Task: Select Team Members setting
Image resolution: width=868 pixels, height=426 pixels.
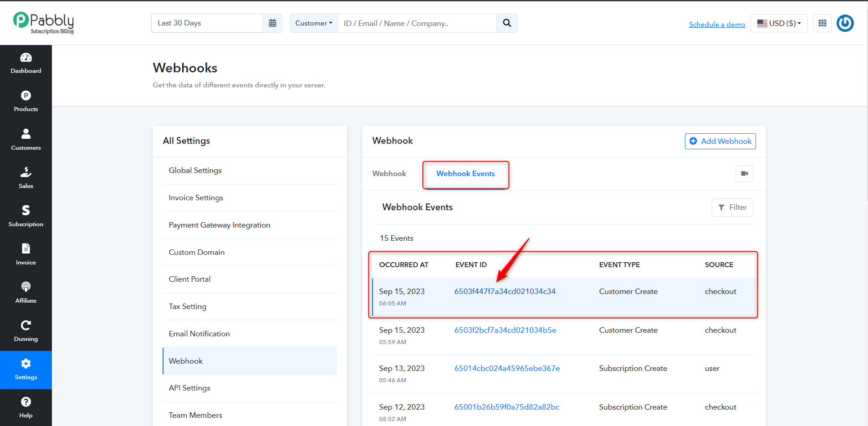Action: tap(250, 415)
